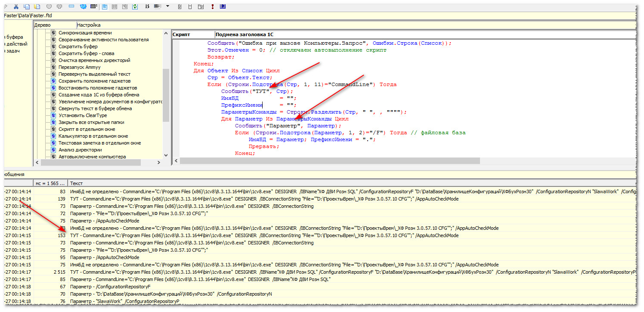
Task: Select tree item Очистка временных директорий
Action: pos(94,60)
